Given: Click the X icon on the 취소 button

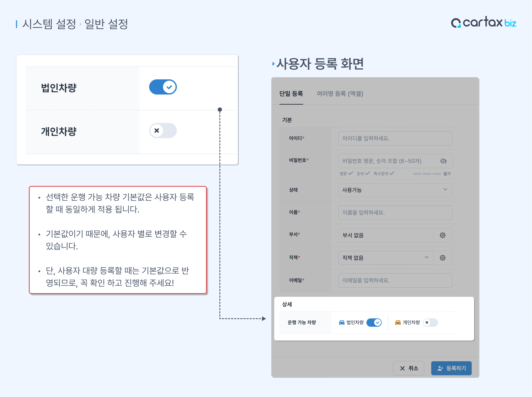Looking at the screenshot, I should [x=402, y=368].
